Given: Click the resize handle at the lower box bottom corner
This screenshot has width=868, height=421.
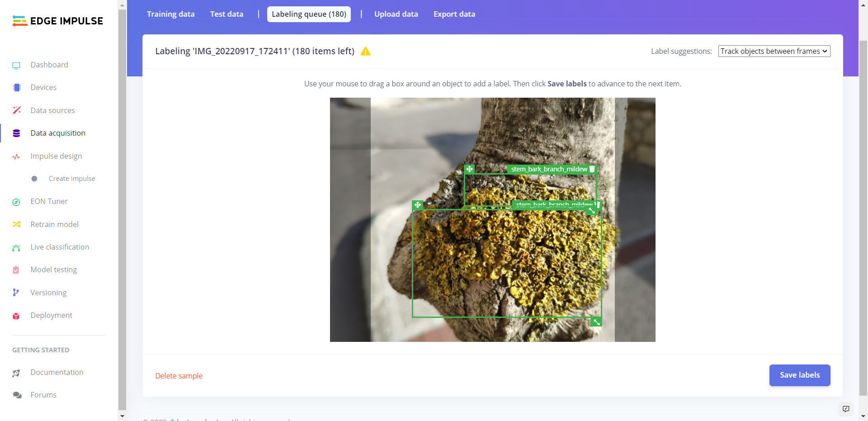Looking at the screenshot, I should 597,322.
